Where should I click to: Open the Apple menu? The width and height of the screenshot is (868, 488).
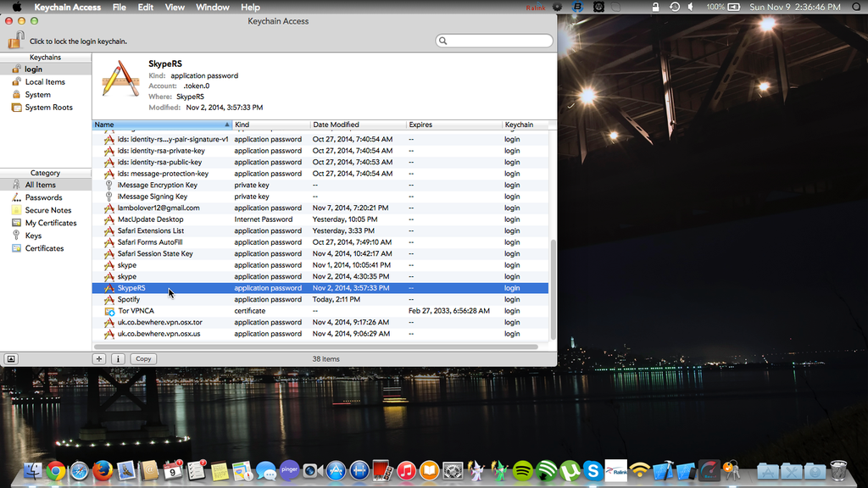[17, 7]
